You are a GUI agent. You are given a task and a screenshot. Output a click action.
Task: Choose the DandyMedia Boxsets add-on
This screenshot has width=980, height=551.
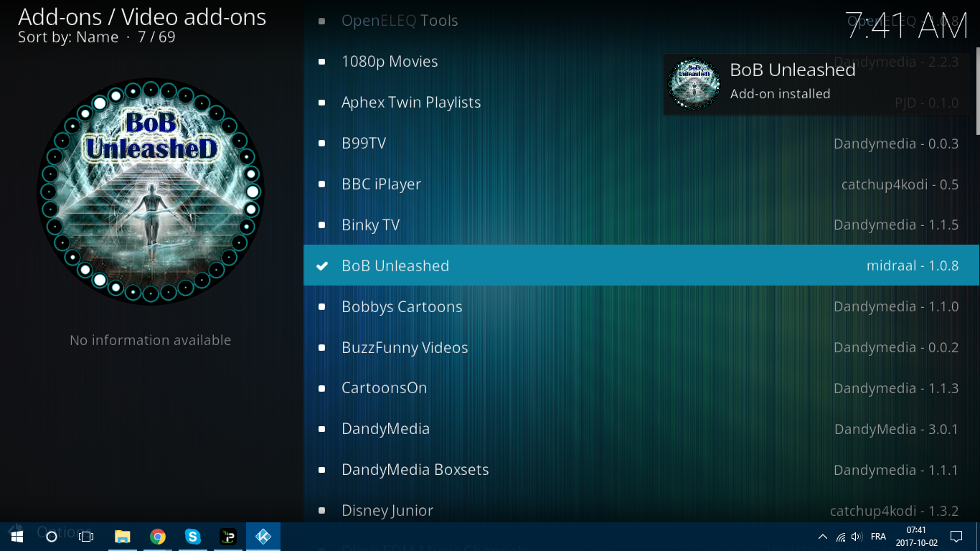(415, 470)
